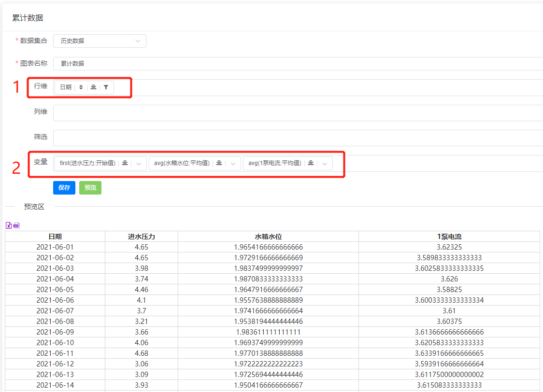Viewport: 543px width, 392px height.
Task: Click format icon on first(进水压力:开始值) tag
Action: [x=125, y=163]
